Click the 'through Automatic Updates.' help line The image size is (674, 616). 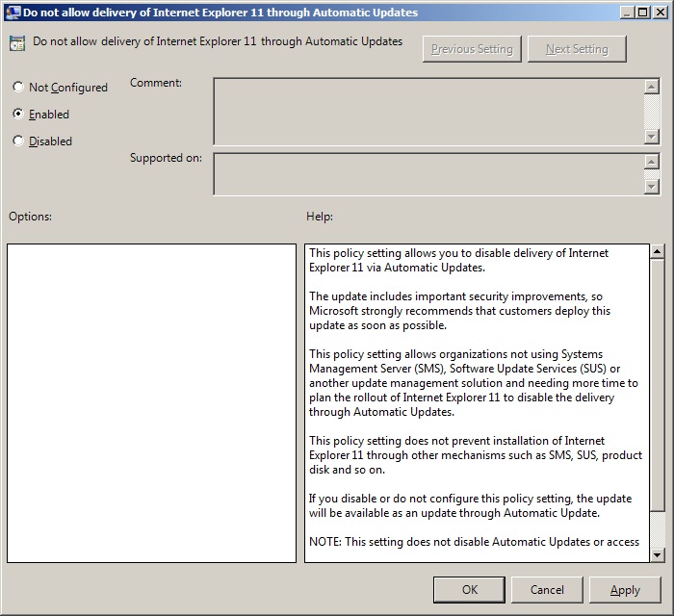(x=381, y=412)
